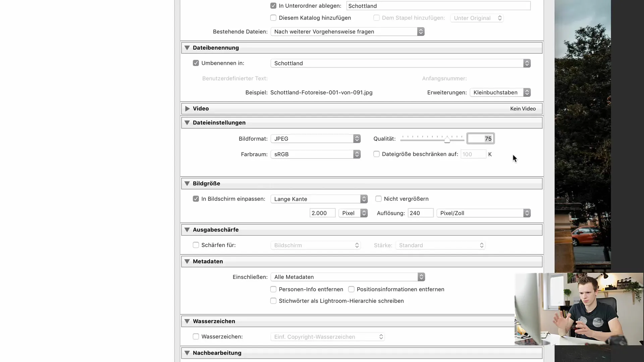Viewport: 644px width, 362px height.
Task: Expand the Video section
Action: point(187,109)
